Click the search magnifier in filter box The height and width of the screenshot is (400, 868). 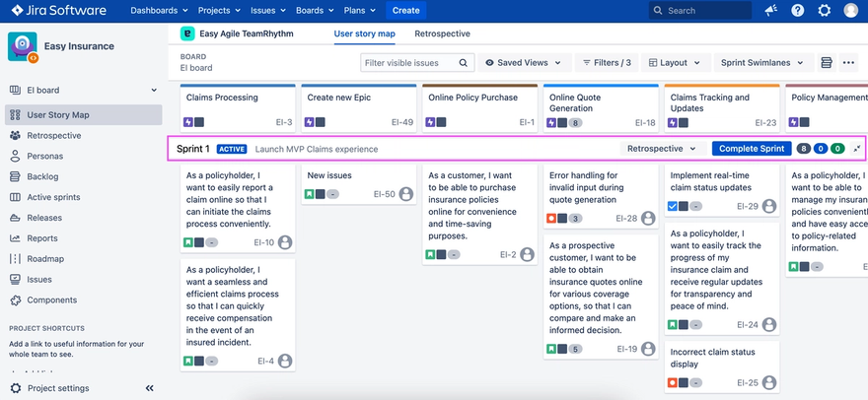(x=464, y=62)
